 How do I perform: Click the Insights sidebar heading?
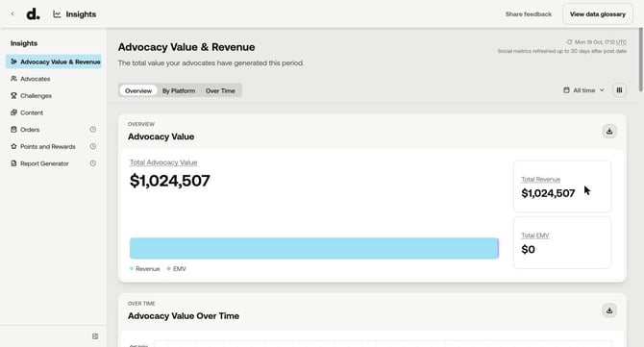coord(24,43)
